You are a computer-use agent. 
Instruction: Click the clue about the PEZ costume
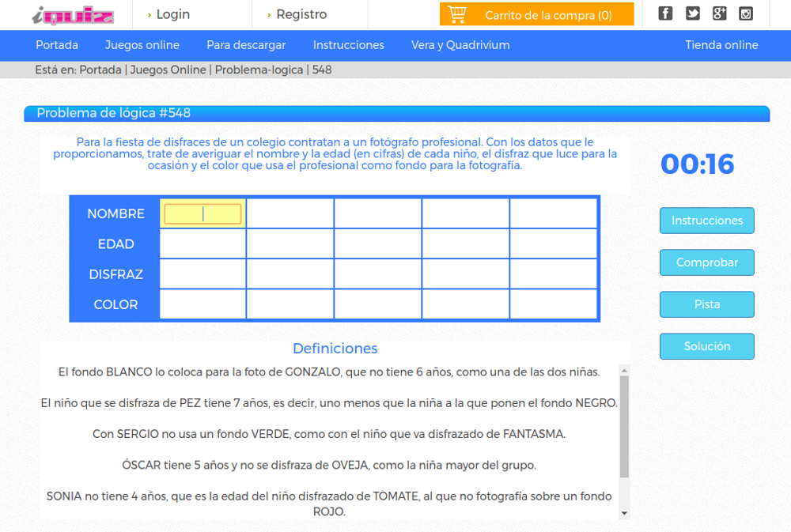(329, 403)
